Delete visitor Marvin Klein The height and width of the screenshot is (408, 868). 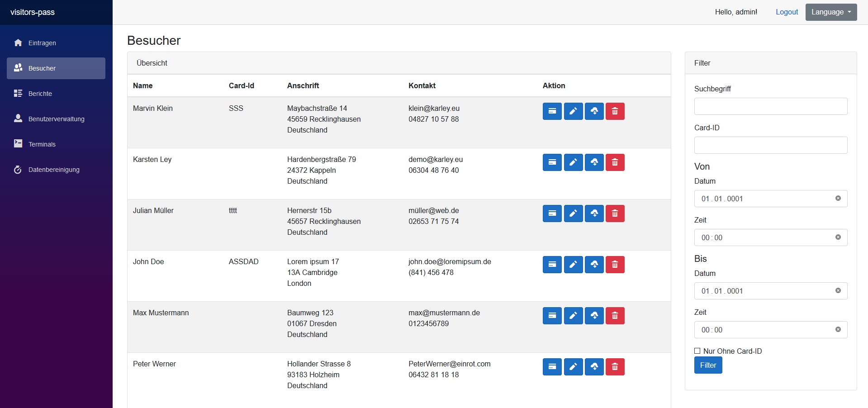point(615,111)
